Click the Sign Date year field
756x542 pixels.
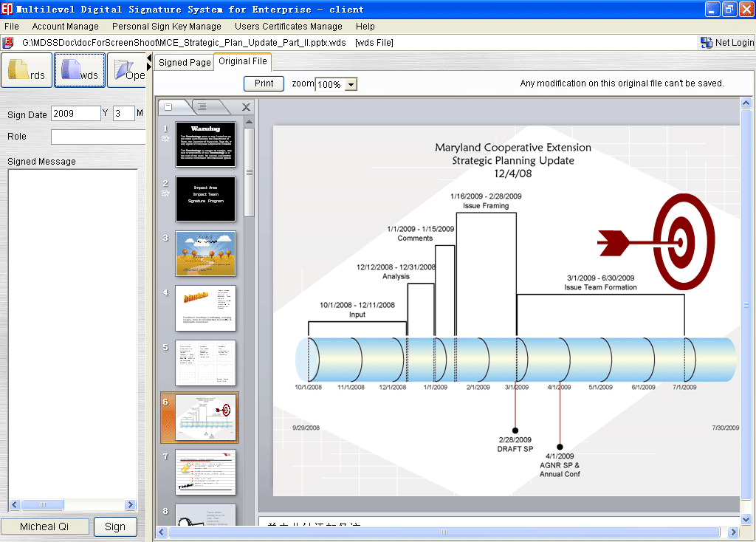76,114
